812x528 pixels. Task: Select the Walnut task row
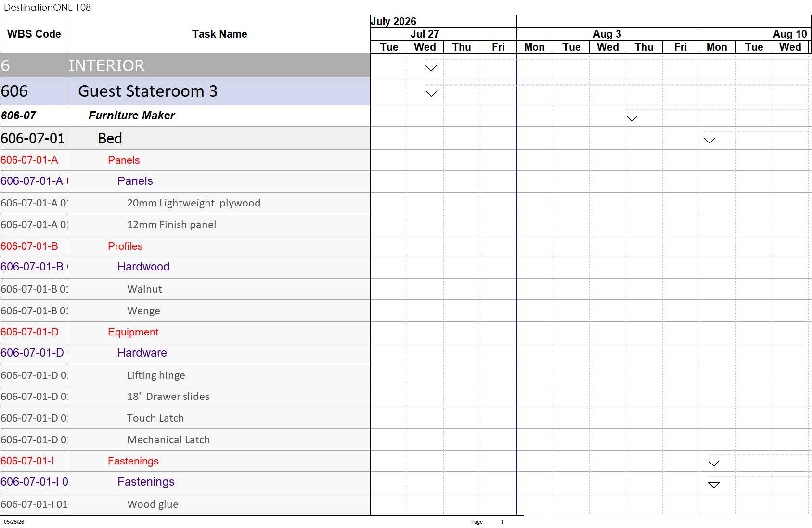(185, 289)
